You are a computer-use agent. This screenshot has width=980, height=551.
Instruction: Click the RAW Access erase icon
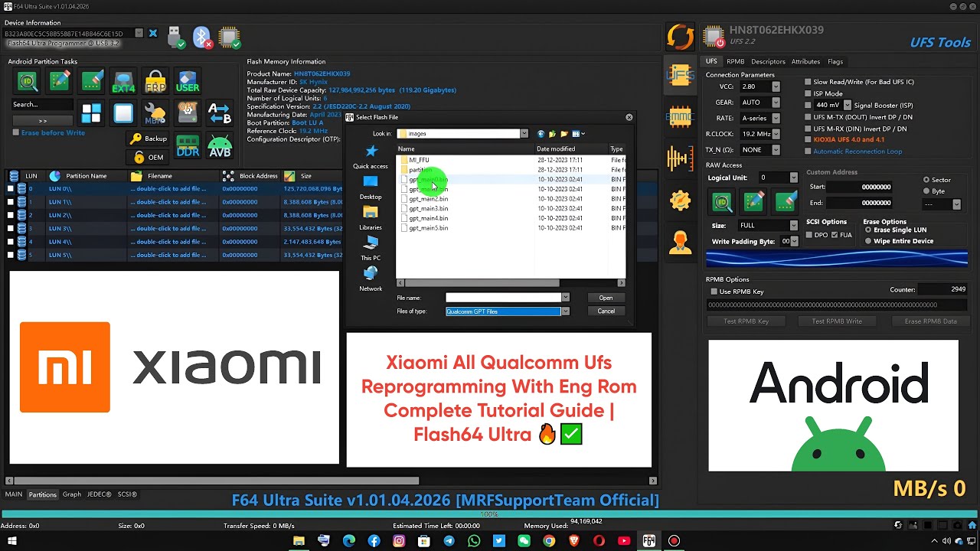tap(786, 201)
